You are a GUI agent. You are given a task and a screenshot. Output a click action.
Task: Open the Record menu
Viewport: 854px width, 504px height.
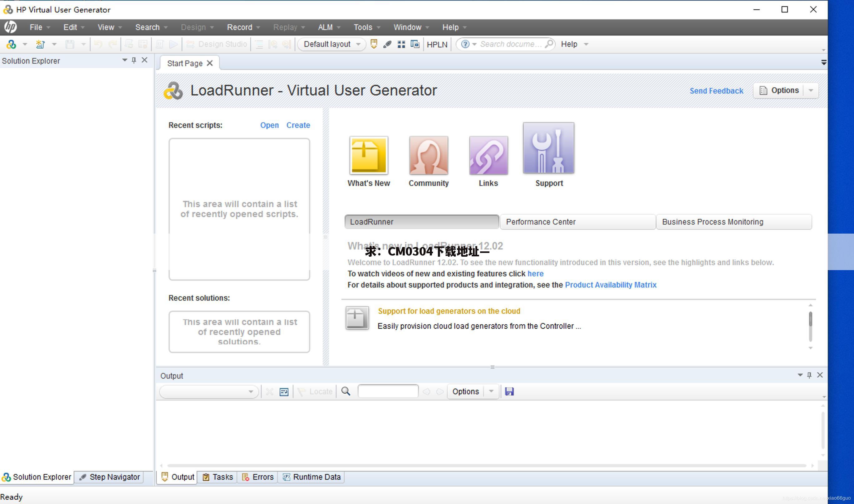click(x=243, y=27)
